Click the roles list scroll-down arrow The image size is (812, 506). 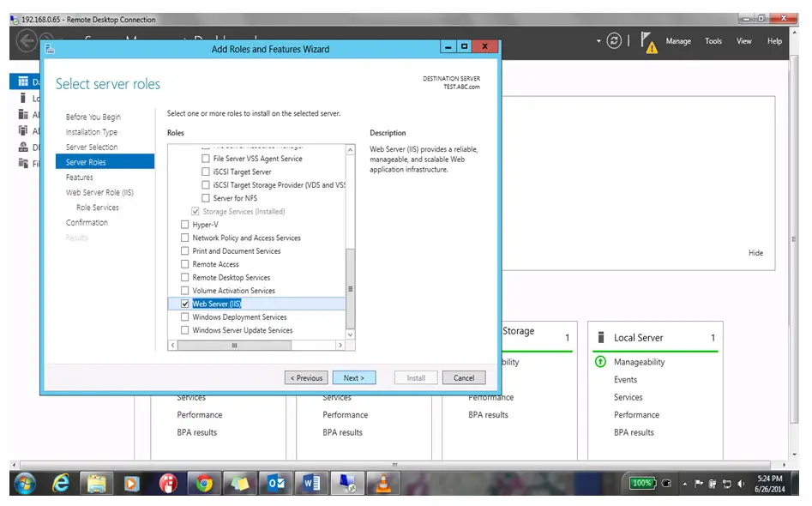point(350,334)
